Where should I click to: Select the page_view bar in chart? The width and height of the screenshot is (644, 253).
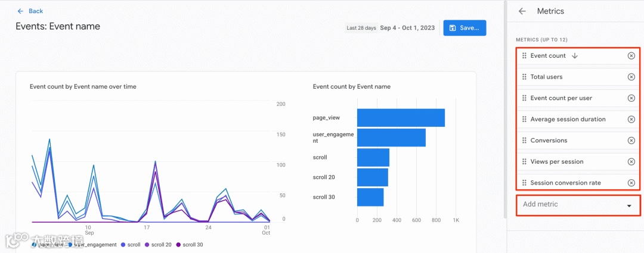point(401,118)
